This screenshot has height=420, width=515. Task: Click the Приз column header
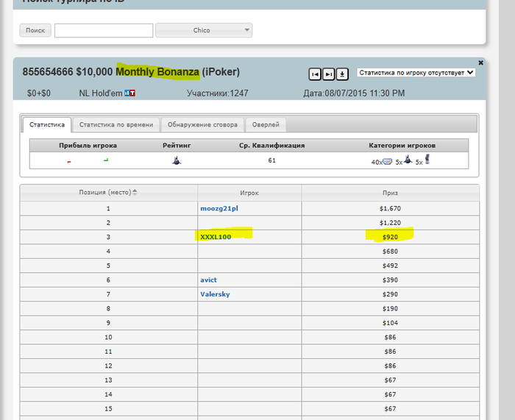[x=390, y=193]
